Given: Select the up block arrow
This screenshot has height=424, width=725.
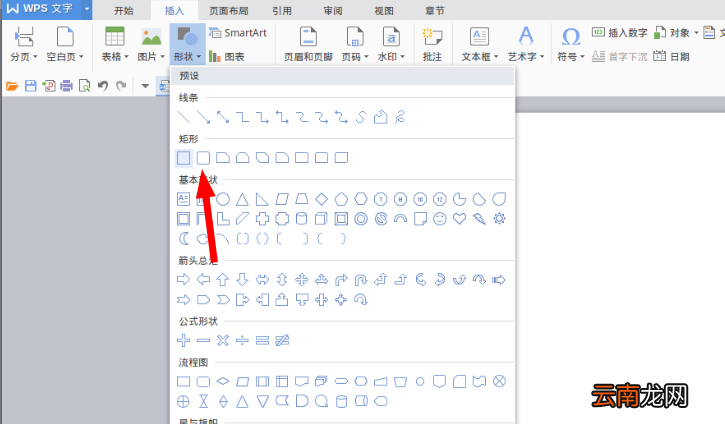Looking at the screenshot, I should click(223, 279).
